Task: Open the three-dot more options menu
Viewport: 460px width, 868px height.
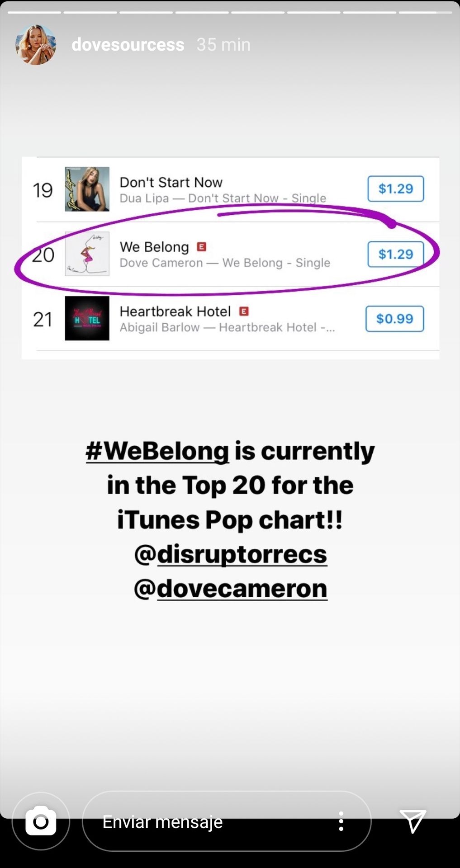Action: click(x=341, y=821)
